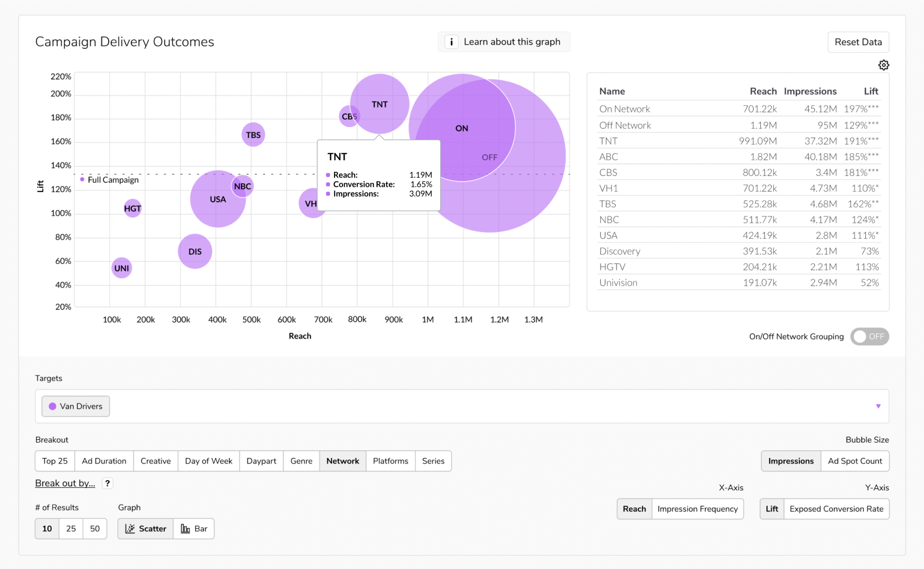Set bubble size to Impressions
The width and height of the screenshot is (924, 569).
pos(791,461)
